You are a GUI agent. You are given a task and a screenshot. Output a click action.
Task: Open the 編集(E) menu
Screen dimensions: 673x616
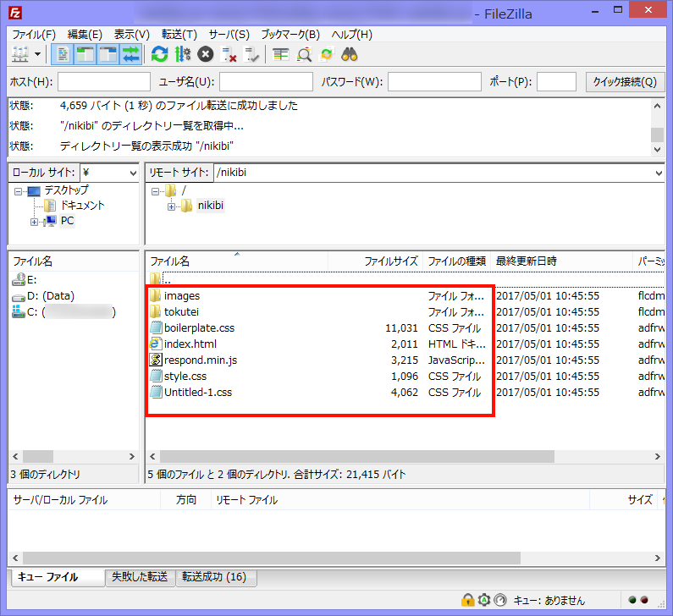(x=85, y=35)
